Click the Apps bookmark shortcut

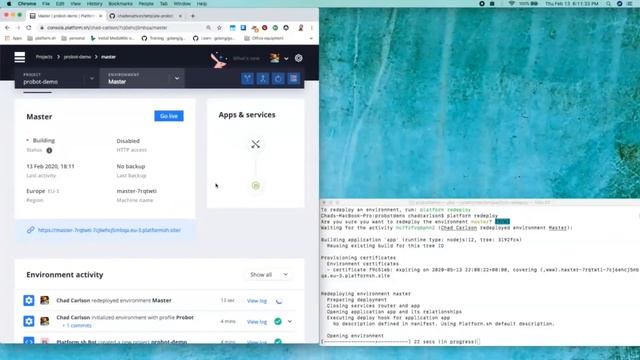pos(13,38)
